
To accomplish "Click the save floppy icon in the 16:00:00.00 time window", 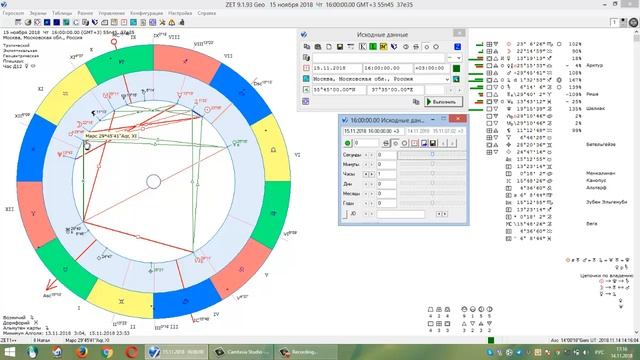I will pos(433,143).
